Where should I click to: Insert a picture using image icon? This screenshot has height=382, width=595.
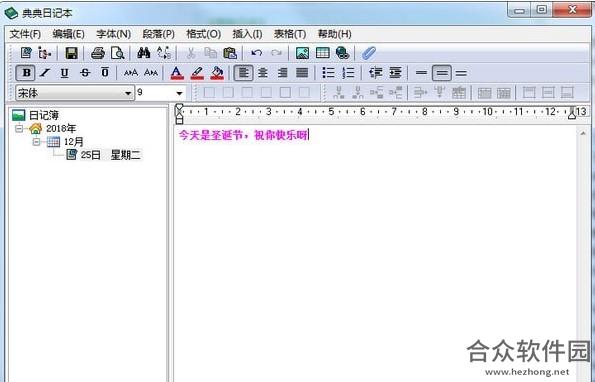tap(302, 53)
